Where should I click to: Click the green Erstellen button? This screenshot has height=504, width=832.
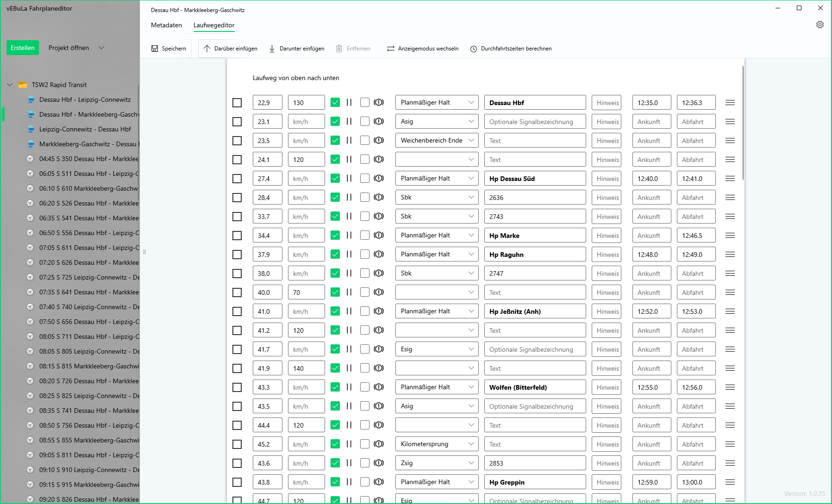click(23, 48)
